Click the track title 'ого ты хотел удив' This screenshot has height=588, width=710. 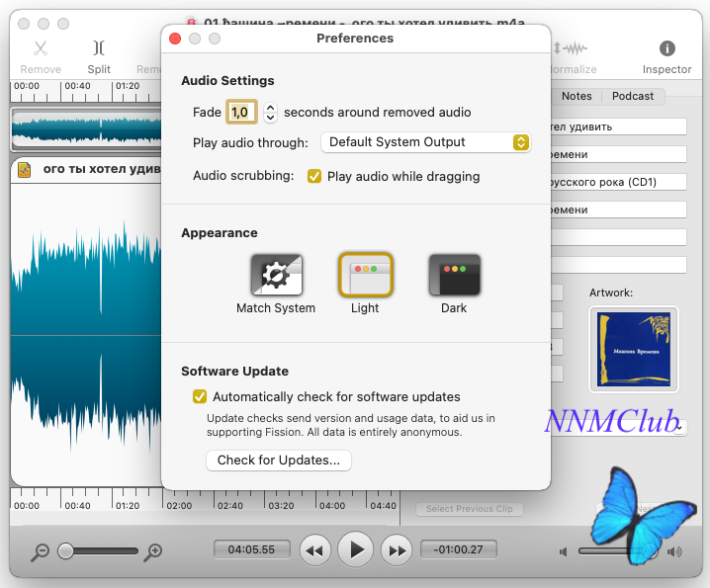(x=102, y=169)
